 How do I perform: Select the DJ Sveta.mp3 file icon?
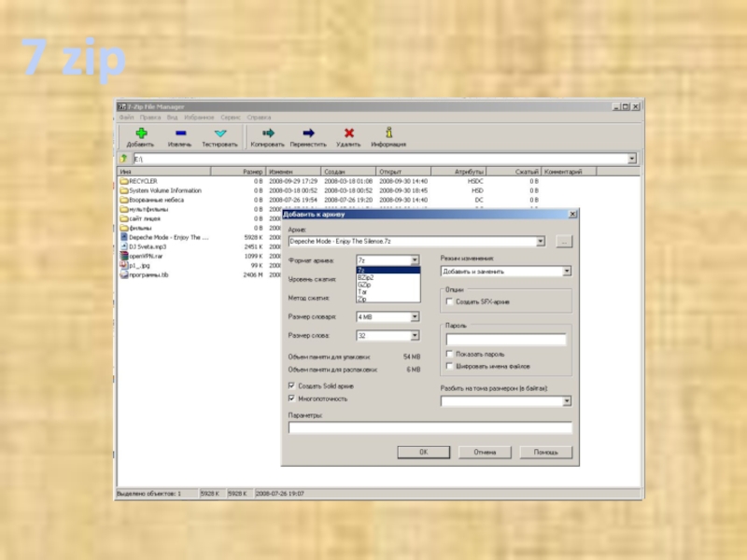[124, 246]
